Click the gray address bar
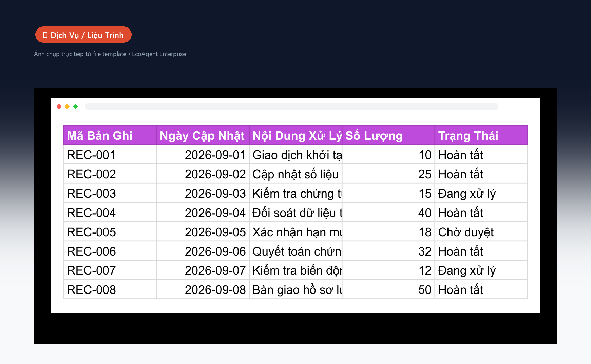 291,107
